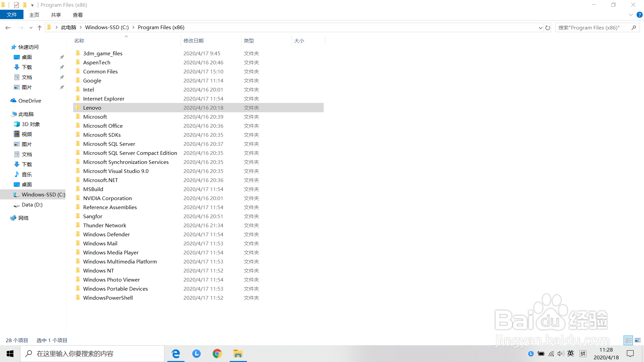Launch Google Chrome from taskbar
Image resolution: width=644 pixels, height=362 pixels.
pyautogui.click(x=217, y=354)
